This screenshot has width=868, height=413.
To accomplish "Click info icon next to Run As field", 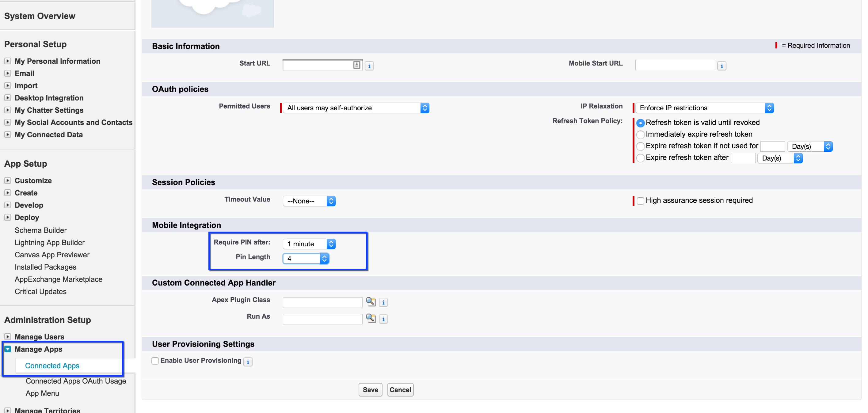I will tap(383, 319).
